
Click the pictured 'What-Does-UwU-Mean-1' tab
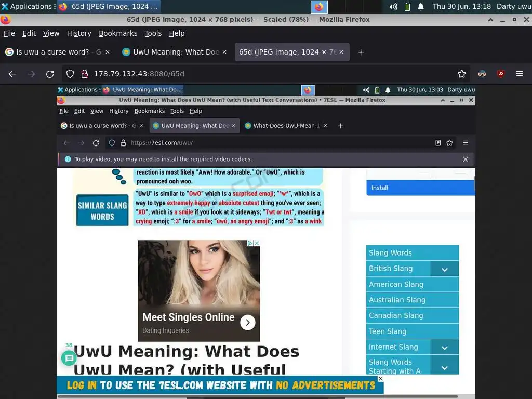[x=286, y=126]
